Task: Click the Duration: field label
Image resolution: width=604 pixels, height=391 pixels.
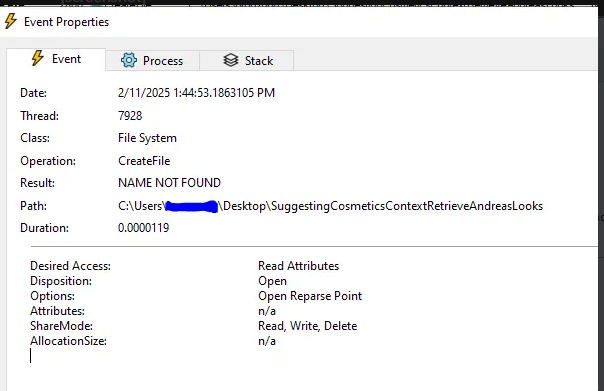Action: (44, 228)
